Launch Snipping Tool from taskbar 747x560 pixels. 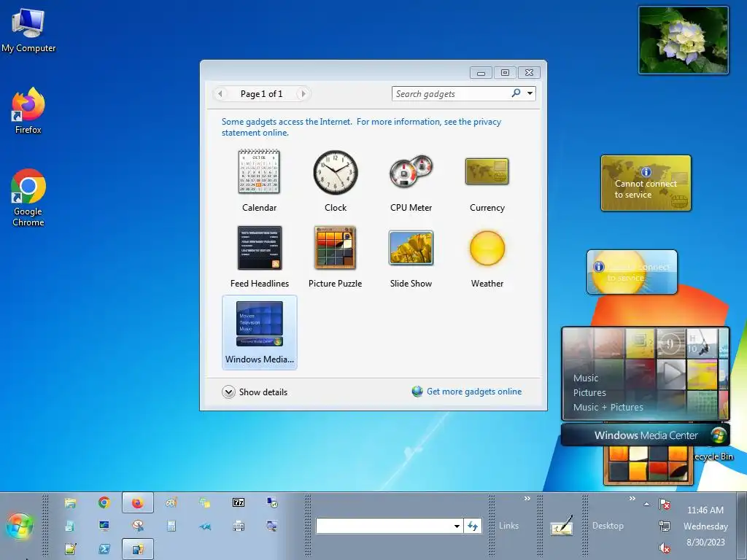tap(138, 526)
